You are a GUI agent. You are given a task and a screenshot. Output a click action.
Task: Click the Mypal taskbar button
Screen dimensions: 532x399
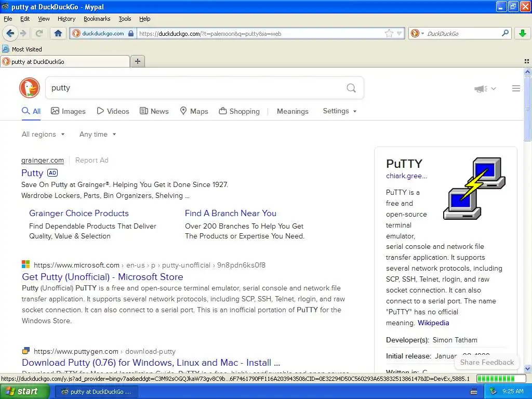click(x=97, y=392)
